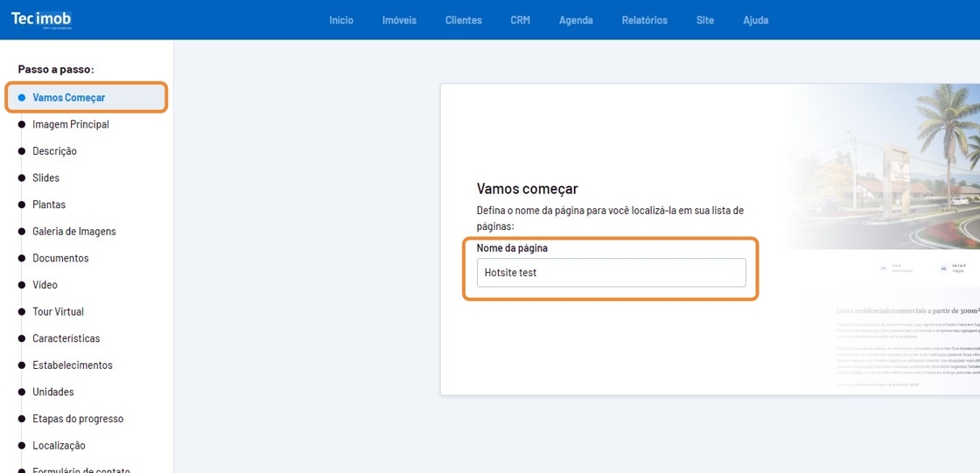Click the Tecimob logo

coord(41,19)
